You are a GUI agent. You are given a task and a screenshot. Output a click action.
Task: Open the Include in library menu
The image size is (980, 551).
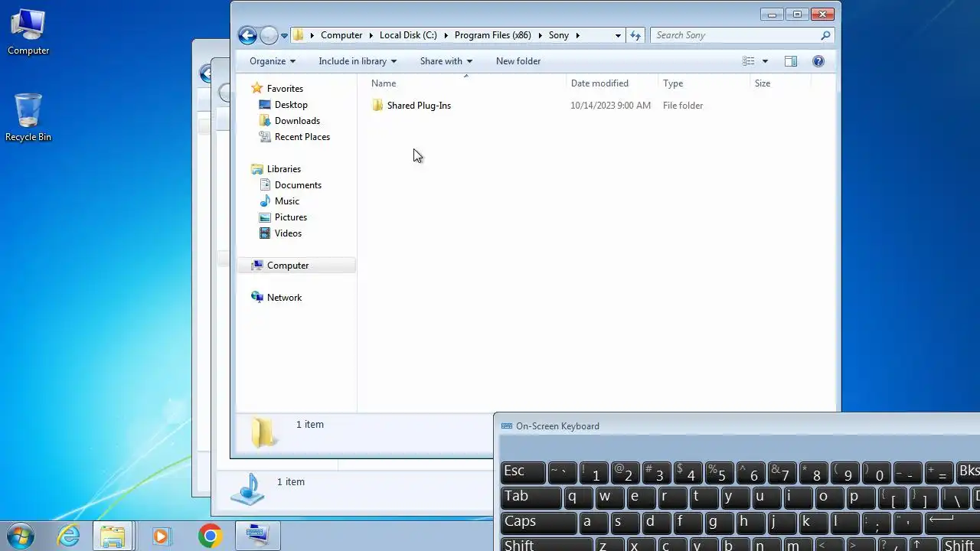(x=358, y=61)
